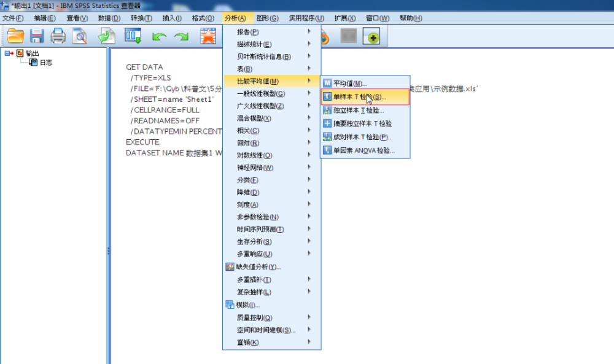
Task: Click the Open file folder icon
Action: pyautogui.click(x=15, y=36)
